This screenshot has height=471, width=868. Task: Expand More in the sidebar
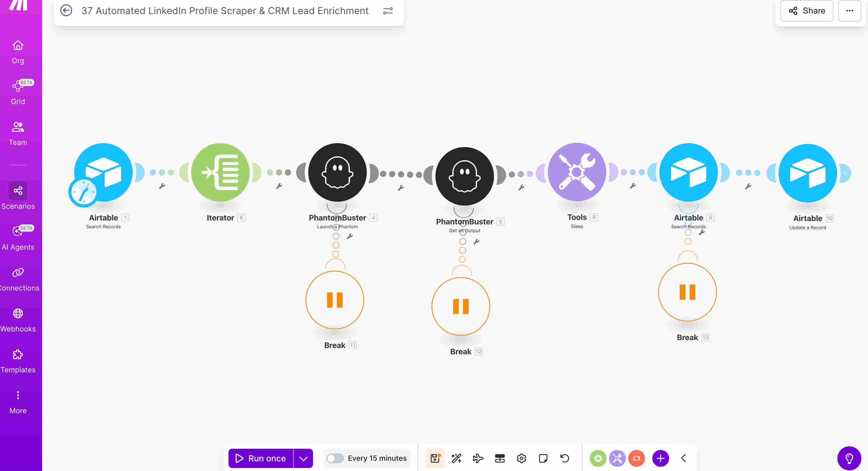(18, 402)
